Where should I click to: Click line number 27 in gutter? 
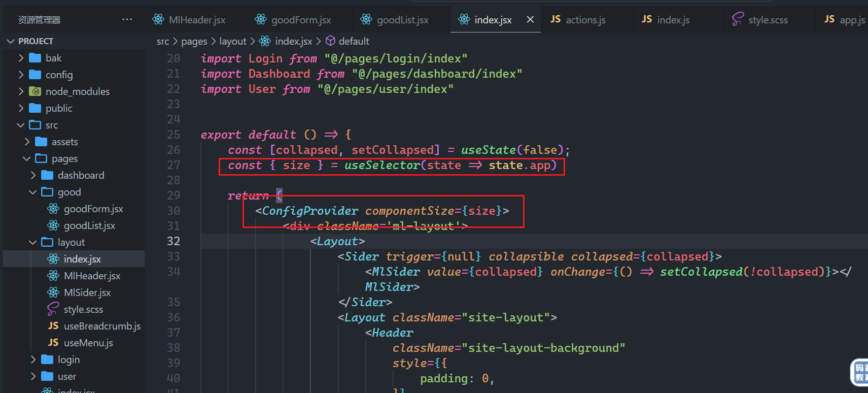pyautogui.click(x=173, y=165)
